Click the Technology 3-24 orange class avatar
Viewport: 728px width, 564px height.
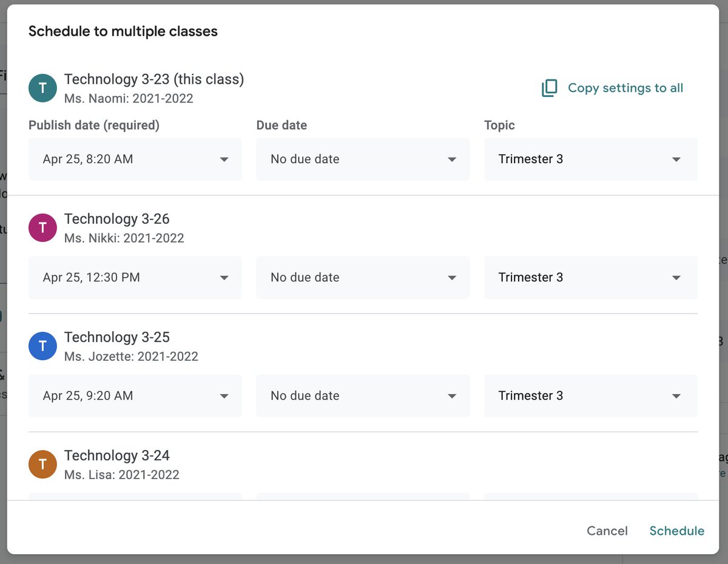(42, 464)
